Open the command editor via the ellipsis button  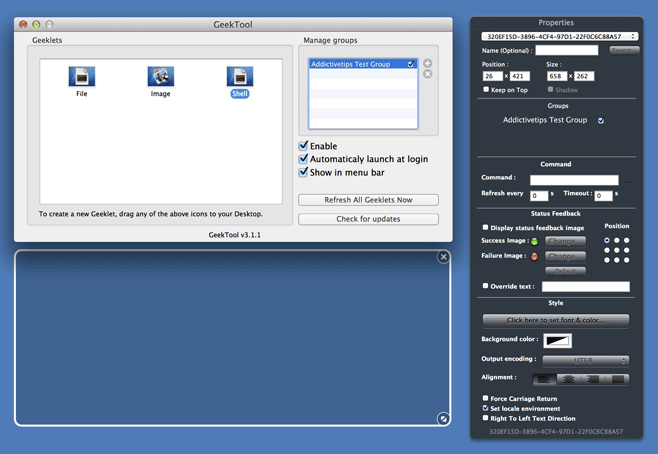click(x=627, y=182)
